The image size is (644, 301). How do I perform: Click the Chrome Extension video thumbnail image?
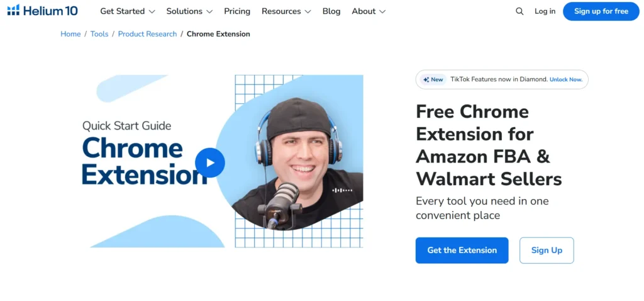click(223, 161)
